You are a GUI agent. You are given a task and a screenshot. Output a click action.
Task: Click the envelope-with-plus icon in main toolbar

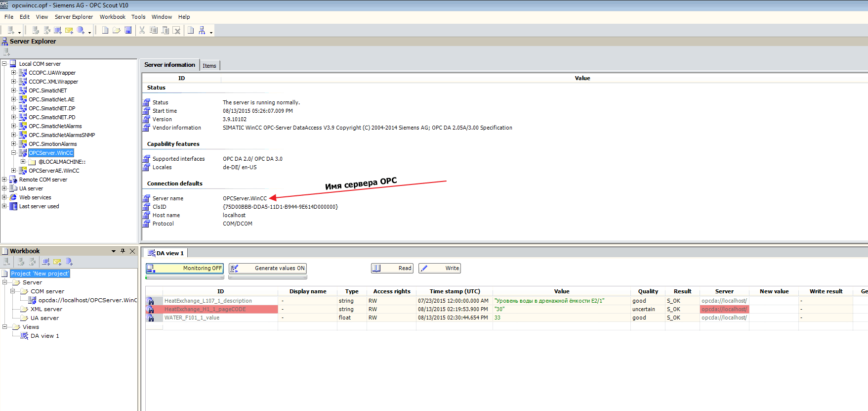pyautogui.click(x=69, y=31)
